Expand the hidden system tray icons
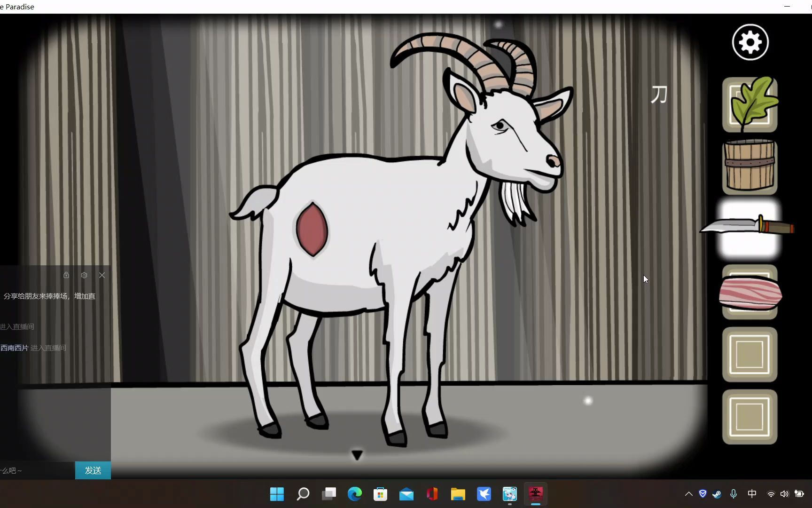This screenshot has height=508, width=812. pos(689,494)
